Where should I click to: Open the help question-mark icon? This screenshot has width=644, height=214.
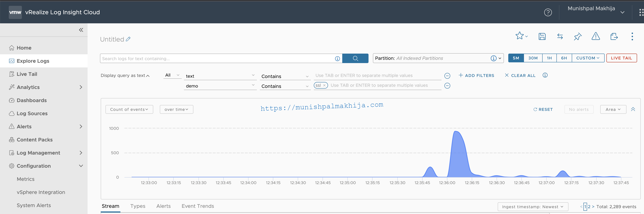tap(548, 12)
